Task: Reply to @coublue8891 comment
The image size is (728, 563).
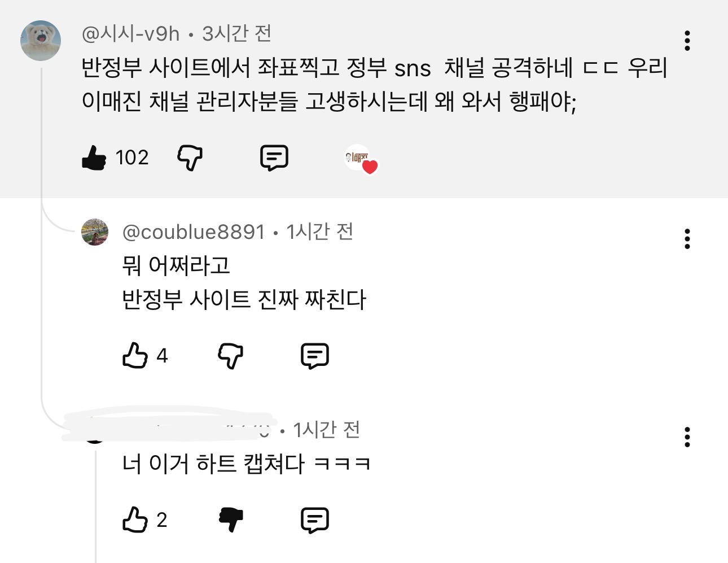Action: [x=315, y=356]
